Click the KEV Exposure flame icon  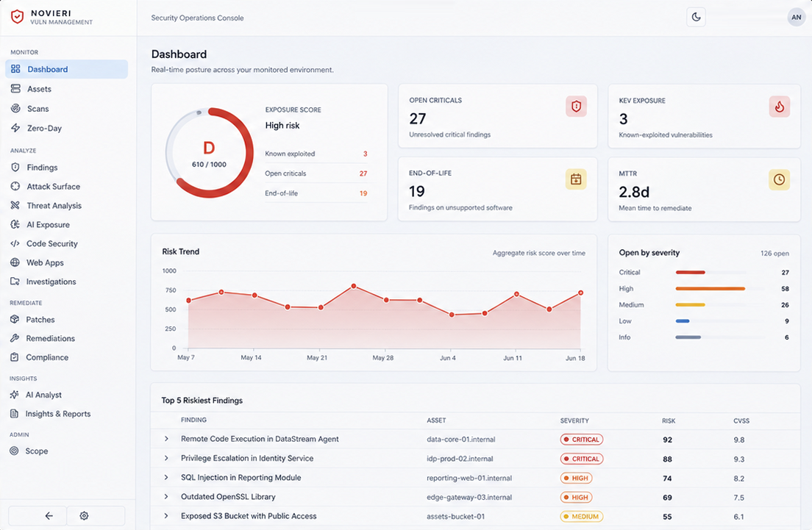780,107
